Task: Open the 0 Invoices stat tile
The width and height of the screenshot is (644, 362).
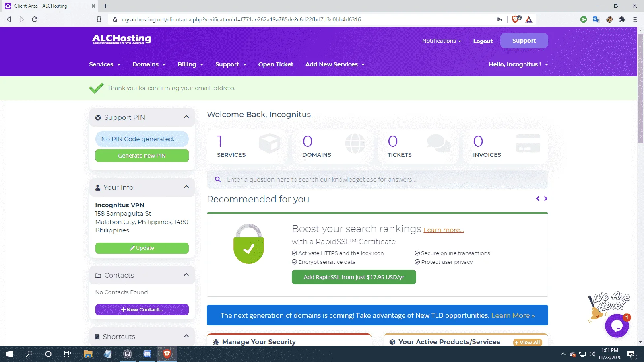Action: point(506,146)
